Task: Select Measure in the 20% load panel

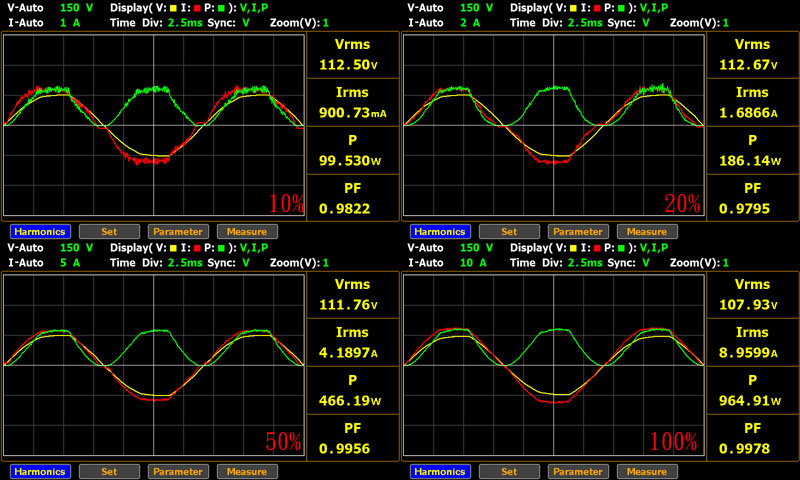Action: click(x=647, y=232)
